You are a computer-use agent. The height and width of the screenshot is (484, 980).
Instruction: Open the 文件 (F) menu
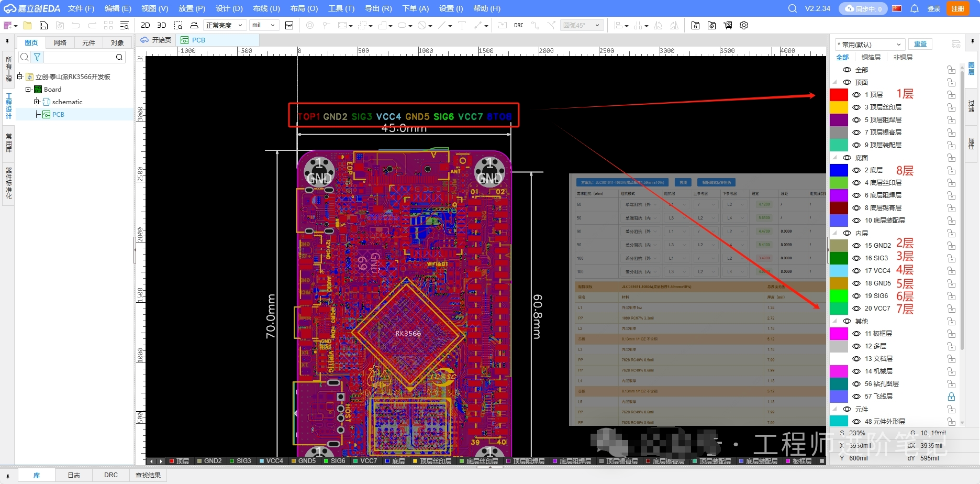pyautogui.click(x=81, y=8)
